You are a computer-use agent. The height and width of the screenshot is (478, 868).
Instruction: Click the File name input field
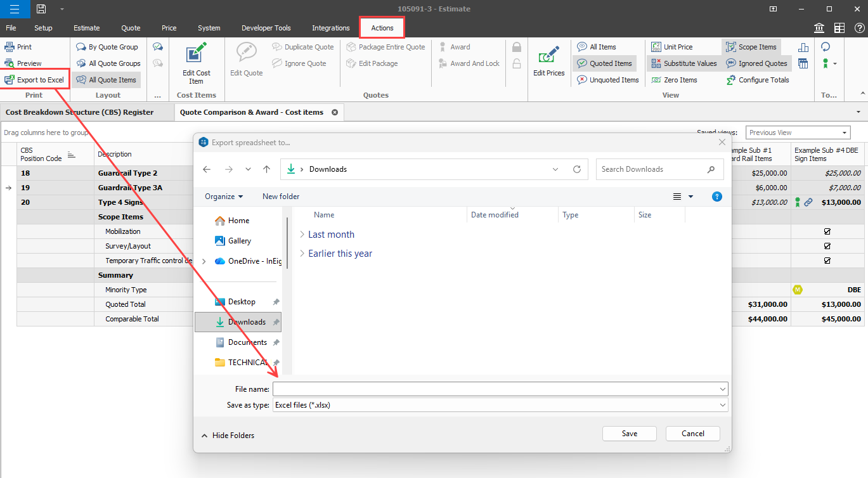[x=495, y=389]
